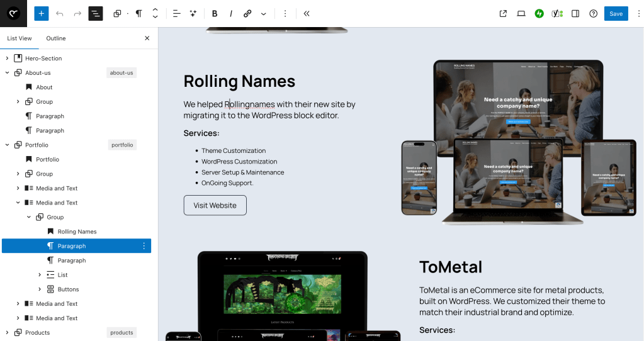Click the site logo to view posts

point(14,14)
